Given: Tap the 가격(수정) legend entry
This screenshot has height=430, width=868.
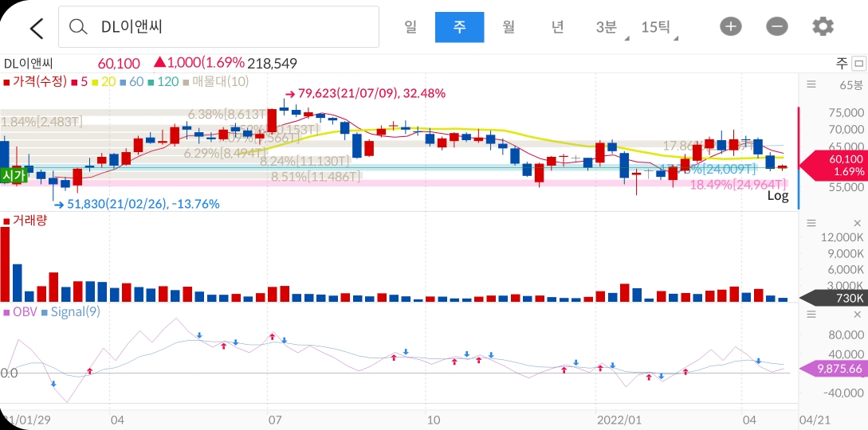Looking at the screenshot, I should pyautogui.click(x=35, y=82).
